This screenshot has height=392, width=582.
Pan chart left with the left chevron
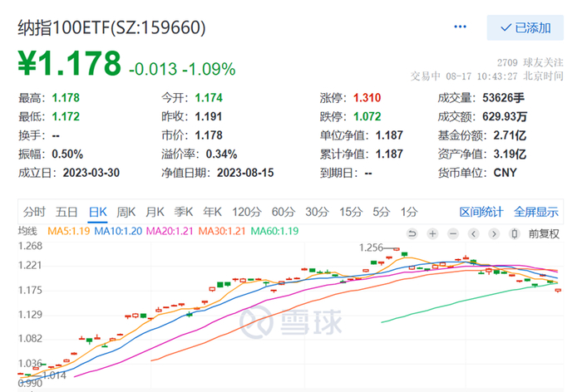click(473, 233)
